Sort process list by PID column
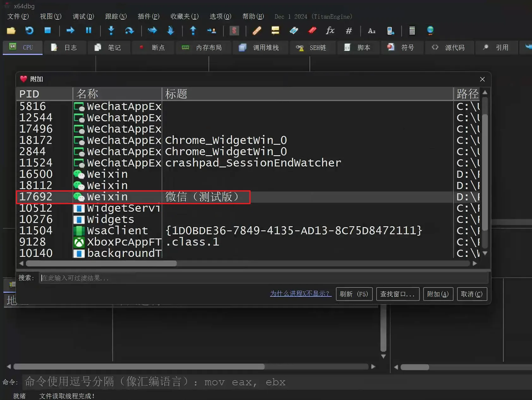 click(x=45, y=94)
